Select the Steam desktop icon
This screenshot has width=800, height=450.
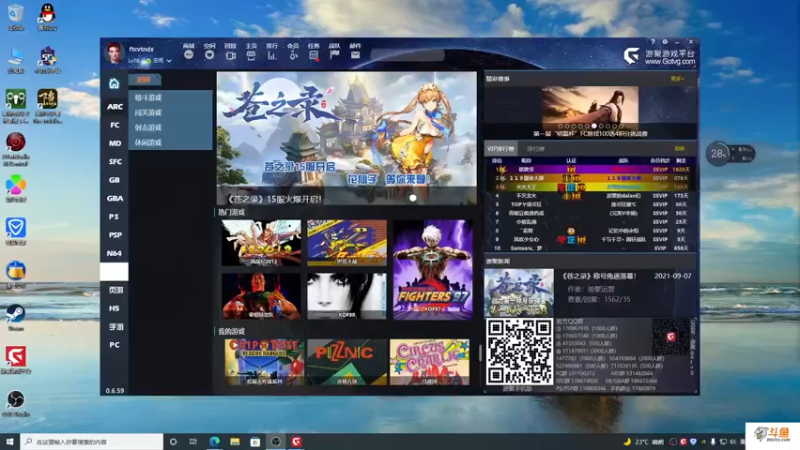tap(16, 317)
